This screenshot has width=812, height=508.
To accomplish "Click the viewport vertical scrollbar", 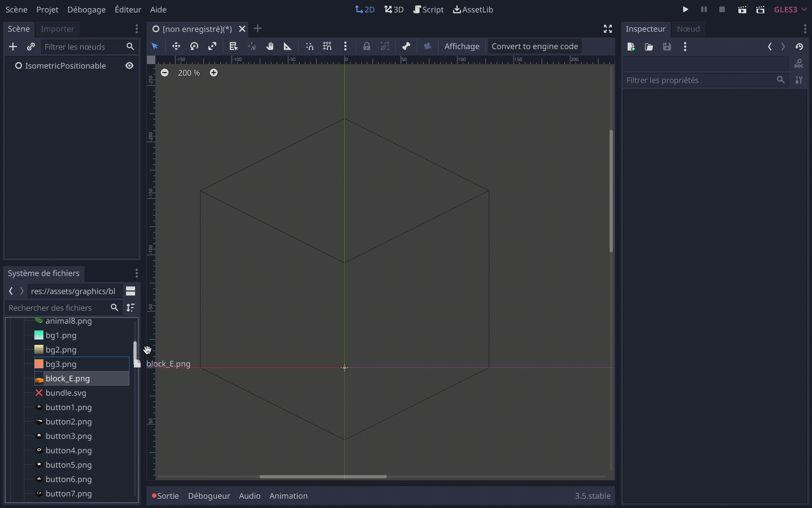I will (611, 191).
